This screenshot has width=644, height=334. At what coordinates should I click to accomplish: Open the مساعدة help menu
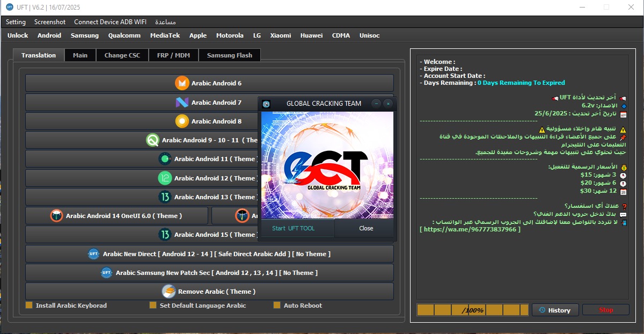(x=165, y=22)
